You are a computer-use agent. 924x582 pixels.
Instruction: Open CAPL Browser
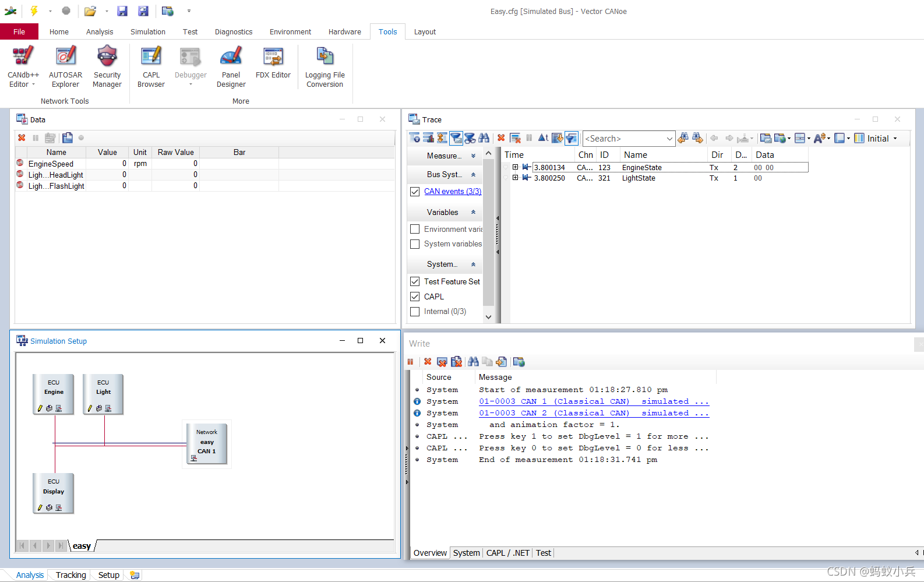tap(151, 67)
